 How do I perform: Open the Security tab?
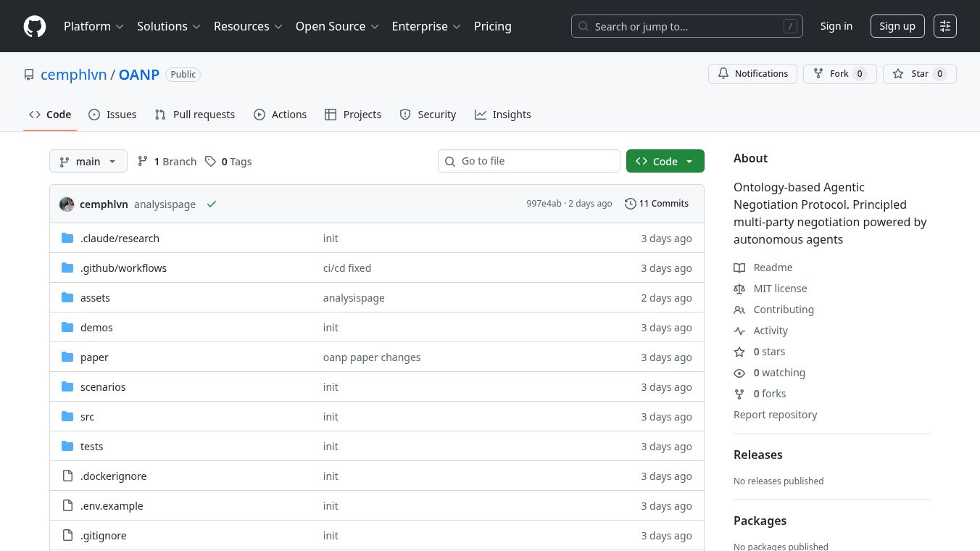pyautogui.click(x=428, y=115)
